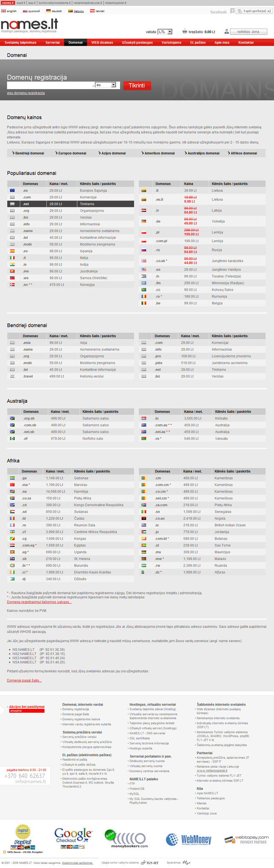Expand the Australijos domenai category
Image resolution: width=274 pixels, height=868 pixels.
point(202,153)
